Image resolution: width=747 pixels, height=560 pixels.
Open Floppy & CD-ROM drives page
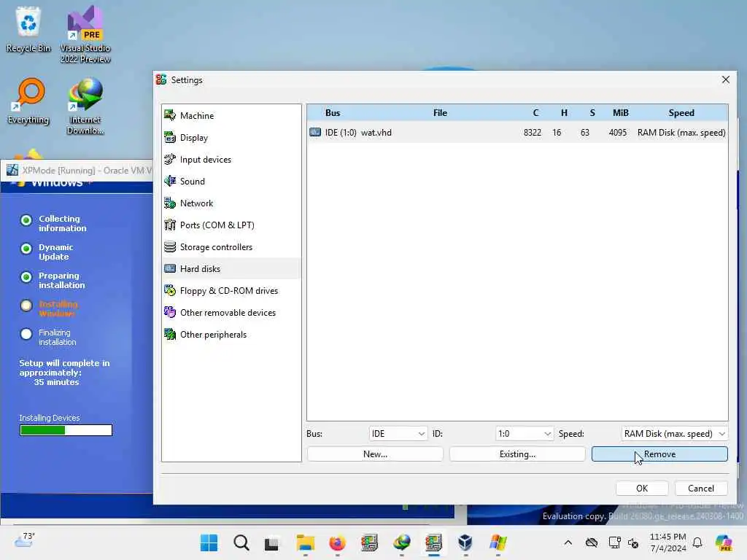pos(231,291)
